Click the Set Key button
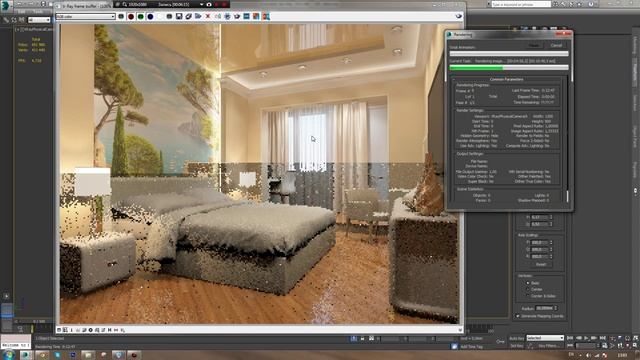The width and height of the screenshot is (640, 360). pyautogui.click(x=517, y=346)
